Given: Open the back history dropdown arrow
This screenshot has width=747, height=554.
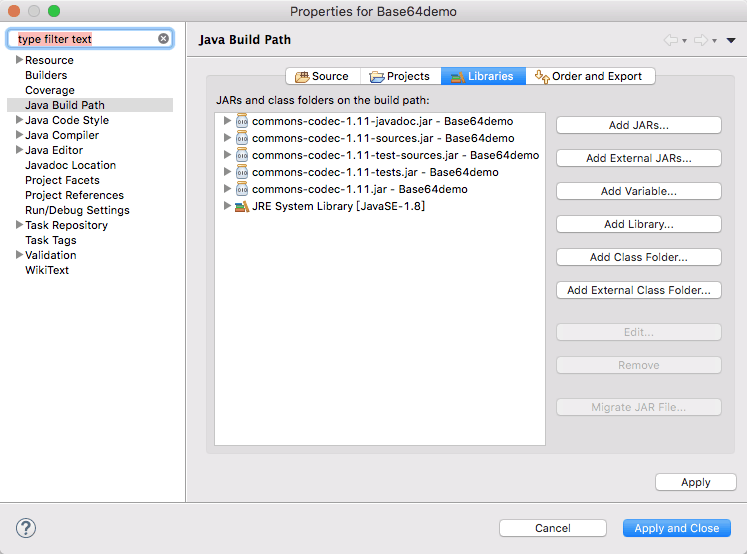Looking at the screenshot, I should [x=685, y=41].
